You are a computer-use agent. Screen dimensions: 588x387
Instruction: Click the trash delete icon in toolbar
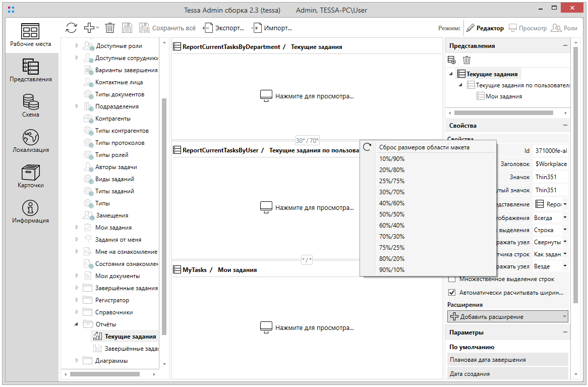pos(110,28)
